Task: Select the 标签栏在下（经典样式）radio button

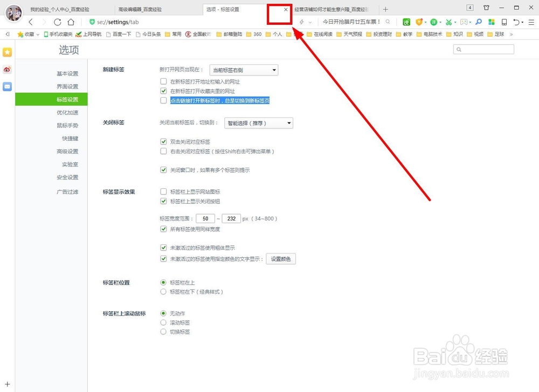Action: (x=163, y=292)
